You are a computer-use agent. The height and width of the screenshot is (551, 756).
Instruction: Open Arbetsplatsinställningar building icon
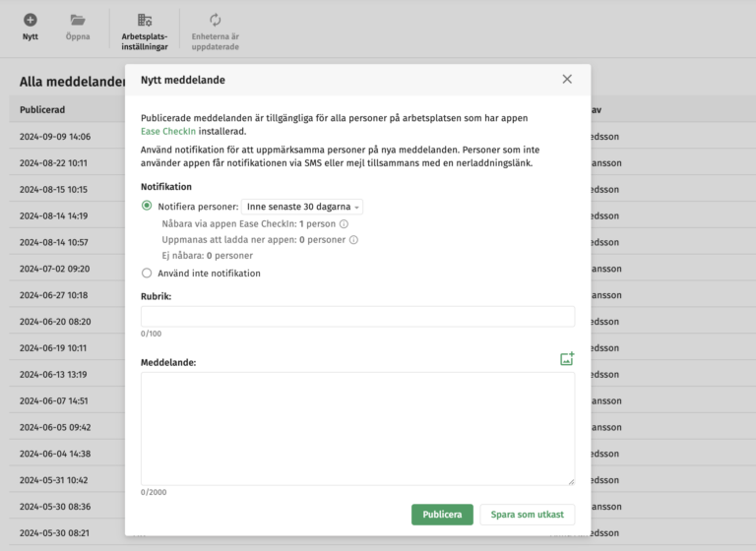pyautogui.click(x=145, y=20)
